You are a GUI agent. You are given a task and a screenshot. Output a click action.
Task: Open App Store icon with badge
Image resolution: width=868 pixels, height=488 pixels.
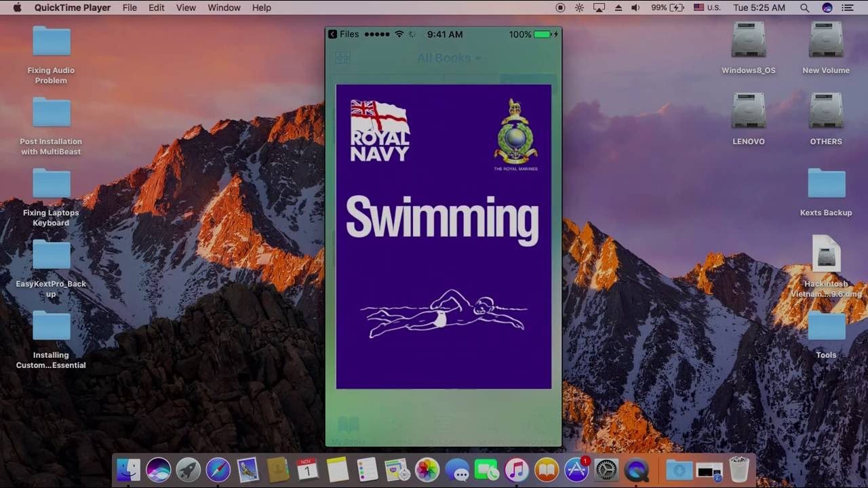point(576,470)
